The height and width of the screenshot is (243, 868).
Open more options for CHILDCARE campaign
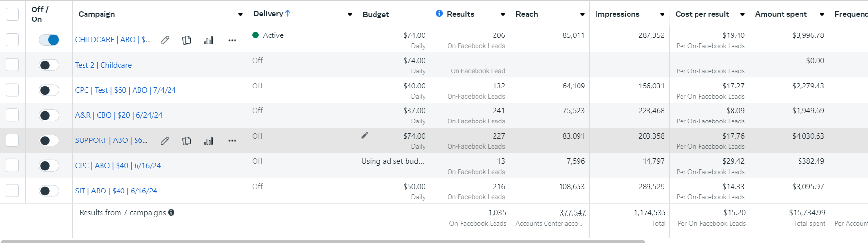[232, 40]
